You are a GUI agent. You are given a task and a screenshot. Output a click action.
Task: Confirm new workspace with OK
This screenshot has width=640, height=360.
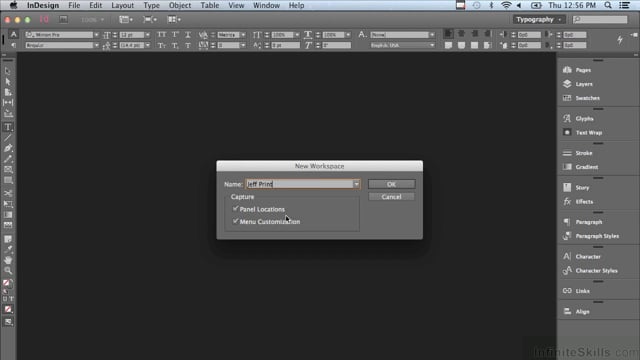tap(391, 184)
